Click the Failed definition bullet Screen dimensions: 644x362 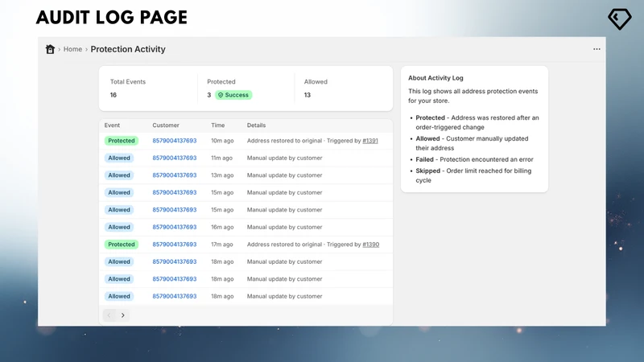coord(474,159)
